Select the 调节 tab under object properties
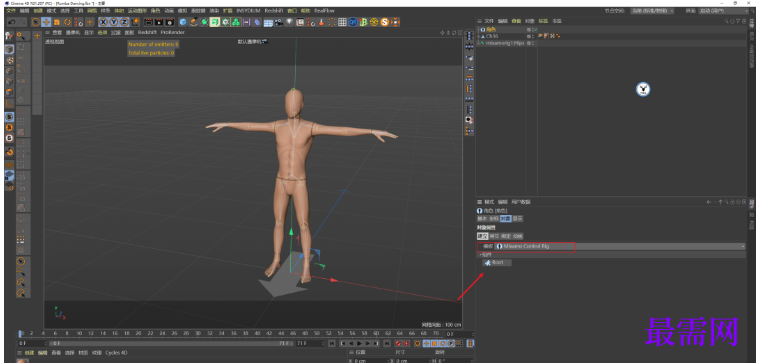The height and width of the screenshot is (363, 757). (494, 236)
